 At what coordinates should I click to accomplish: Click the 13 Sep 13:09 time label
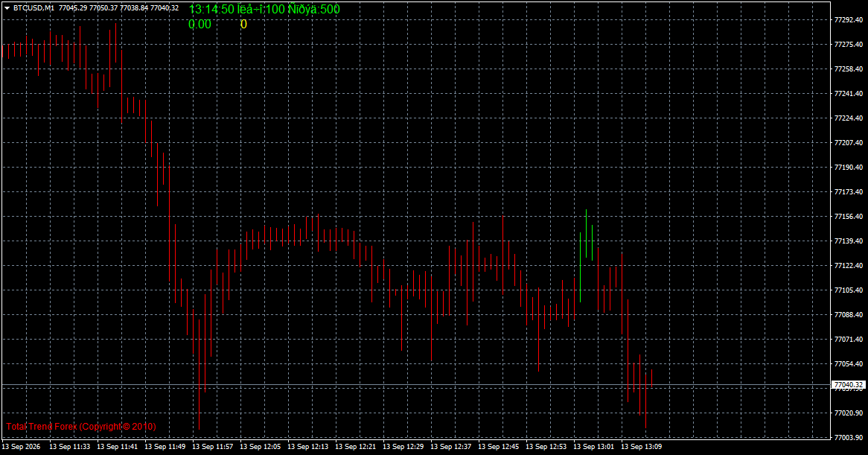pos(641,447)
